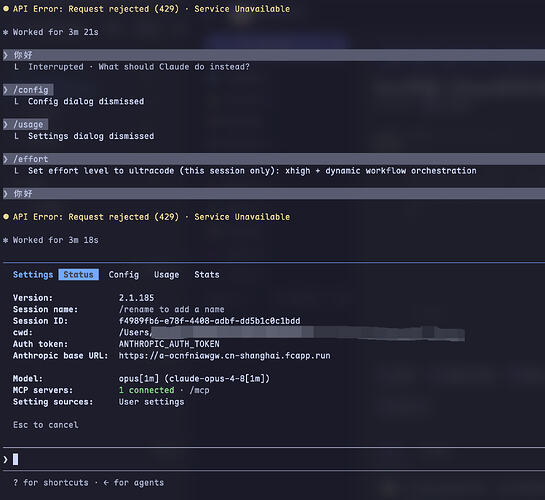Click the yellow dot on lower API Error
This screenshot has width=545, height=500.
[6, 216]
